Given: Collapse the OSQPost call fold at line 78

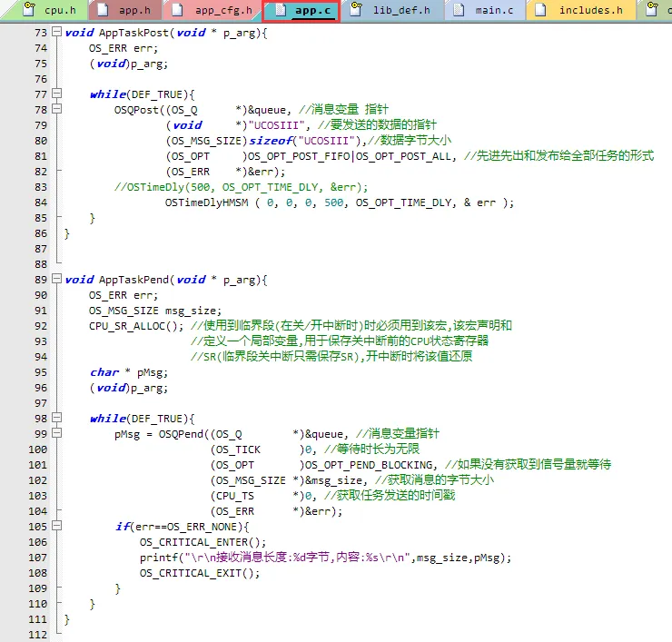Looking at the screenshot, I should 57,110.
